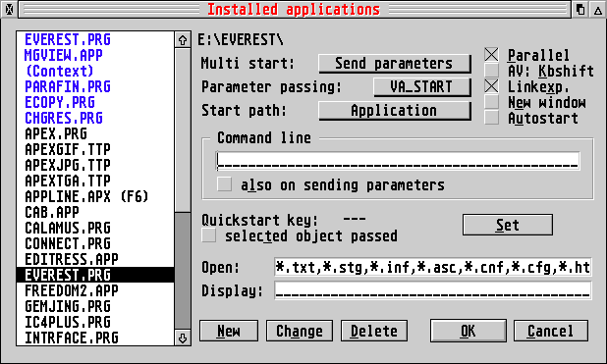Check 'also on sending parameters'

(x=224, y=184)
